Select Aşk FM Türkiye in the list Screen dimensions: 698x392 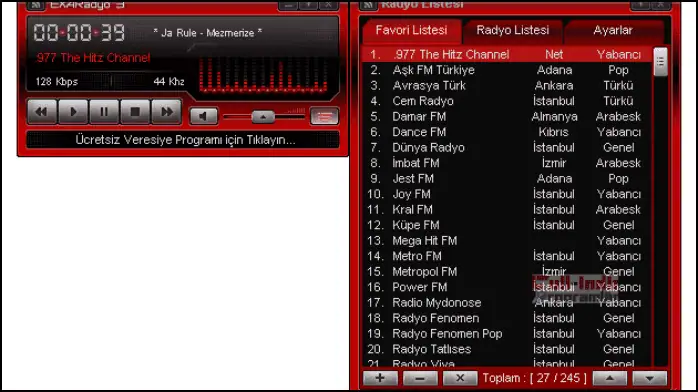click(x=507, y=70)
